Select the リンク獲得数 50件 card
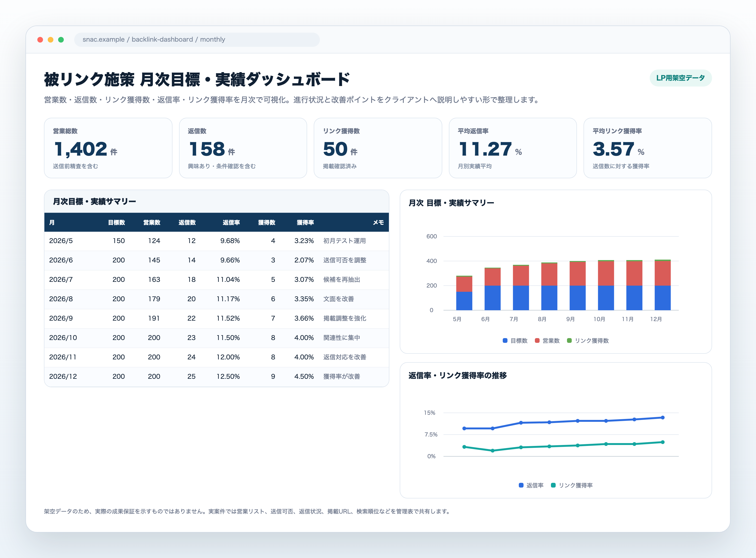 pyautogui.click(x=378, y=148)
